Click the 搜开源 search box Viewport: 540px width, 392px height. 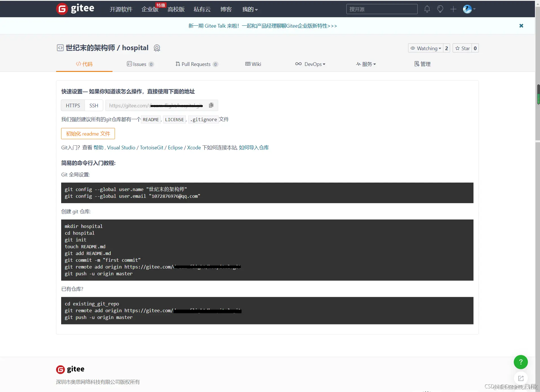[382, 9]
